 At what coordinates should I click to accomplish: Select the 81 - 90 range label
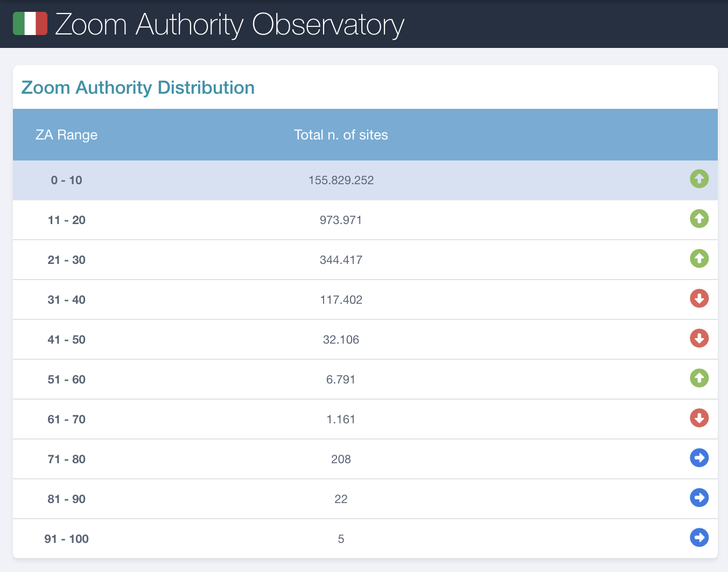coord(67,499)
